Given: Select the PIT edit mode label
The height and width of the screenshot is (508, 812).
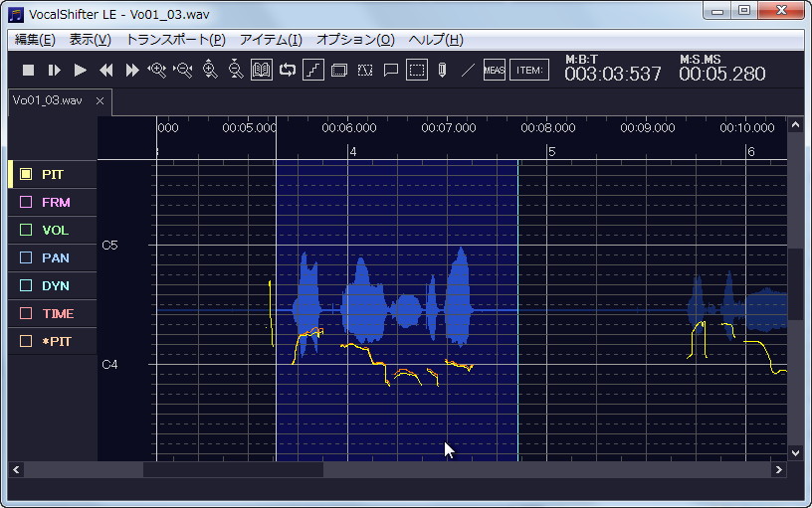Looking at the screenshot, I should [x=53, y=174].
